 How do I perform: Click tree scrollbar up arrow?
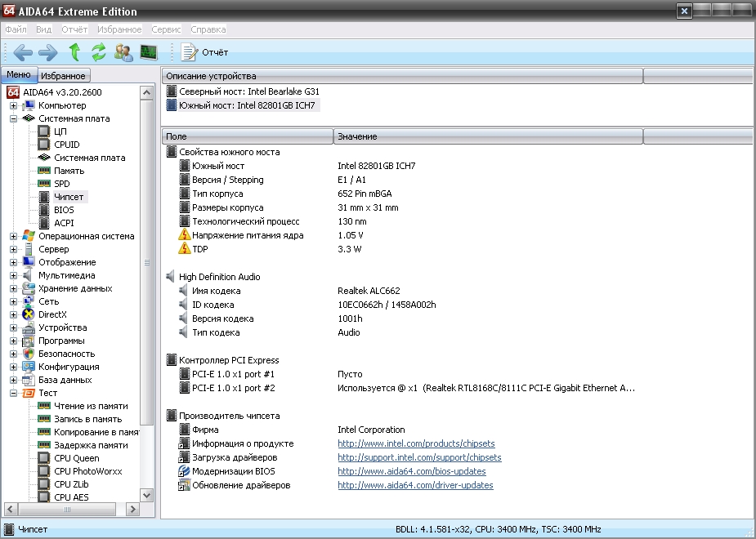pos(147,92)
